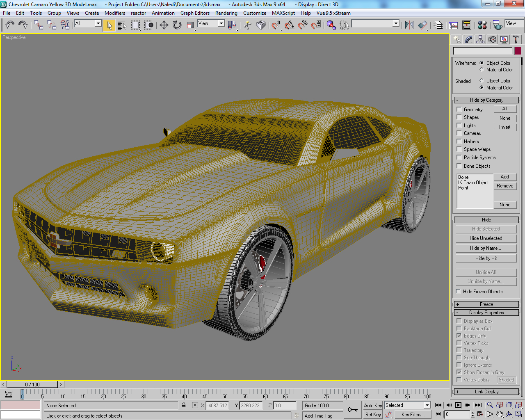Click the Undo arrow icon
Screen dimensions: 525x420
coord(10,25)
